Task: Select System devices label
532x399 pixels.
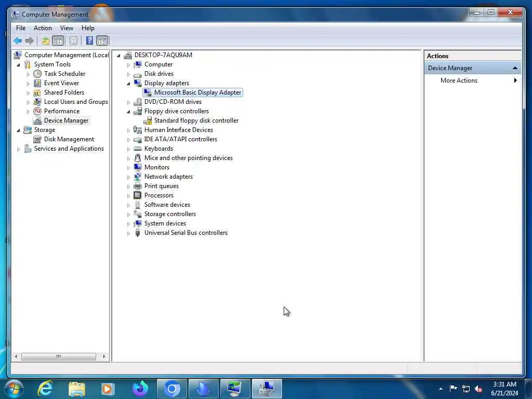Action: point(165,223)
